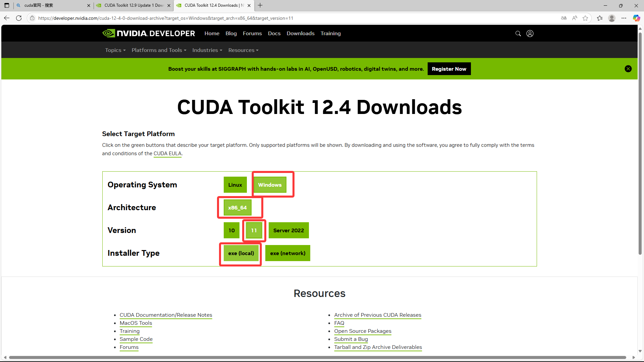This screenshot has width=644, height=362.
Task: Open the Home nav item
Action: click(x=212, y=34)
